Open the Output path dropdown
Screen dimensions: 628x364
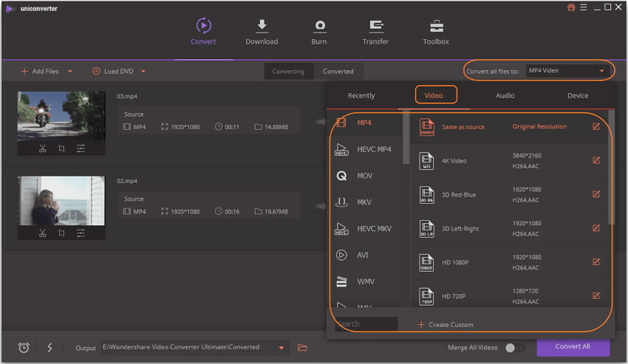tap(281, 348)
